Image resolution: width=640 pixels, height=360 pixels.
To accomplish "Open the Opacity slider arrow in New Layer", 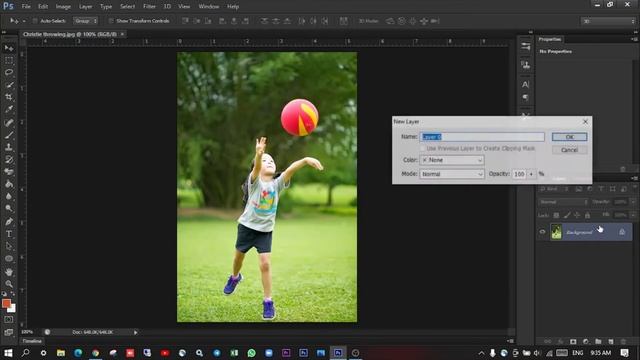I will (531, 174).
